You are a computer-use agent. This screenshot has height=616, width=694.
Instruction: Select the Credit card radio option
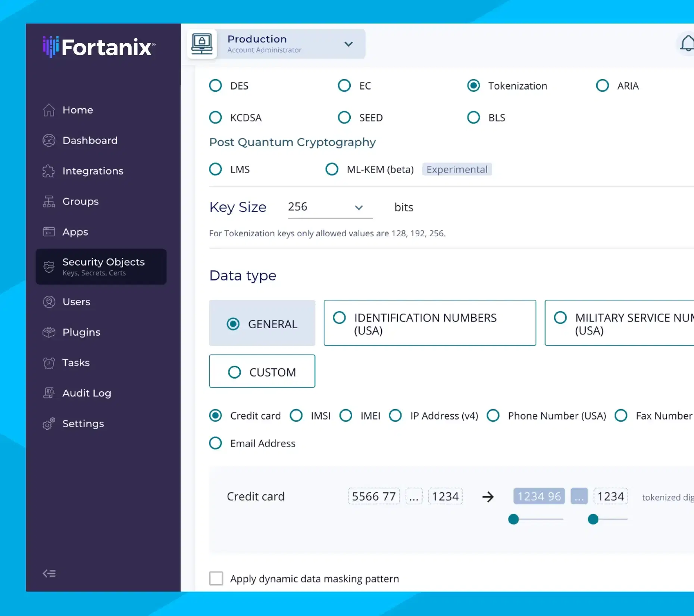pos(215,416)
